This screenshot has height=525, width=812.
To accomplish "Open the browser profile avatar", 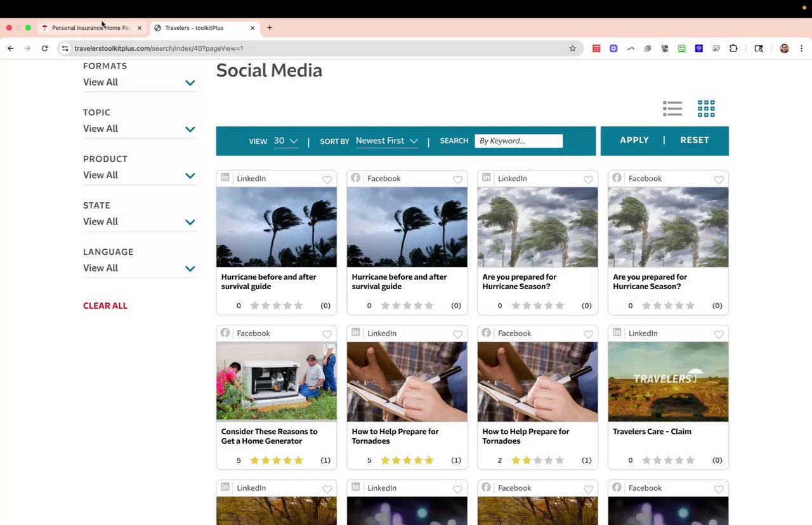I will 784,48.
